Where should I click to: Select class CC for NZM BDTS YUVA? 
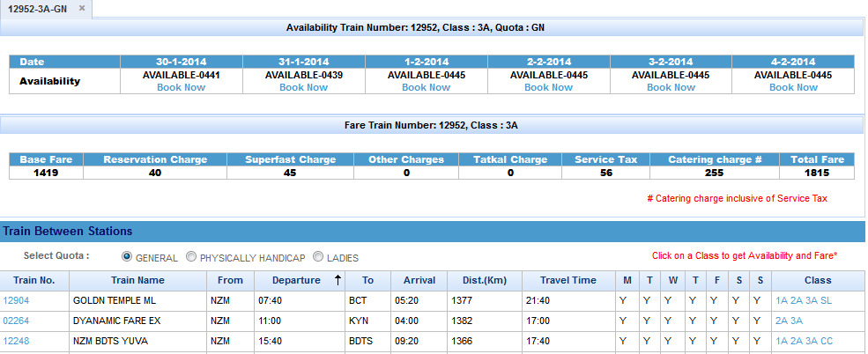pyautogui.click(x=826, y=341)
